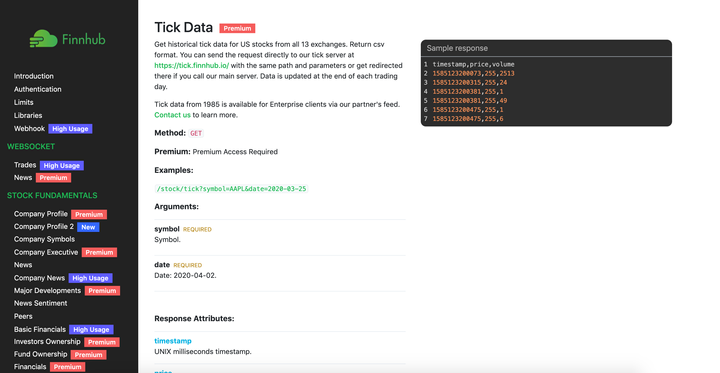The width and height of the screenshot is (720, 373).
Task: Select Peers in the sidebar
Action: tap(23, 316)
